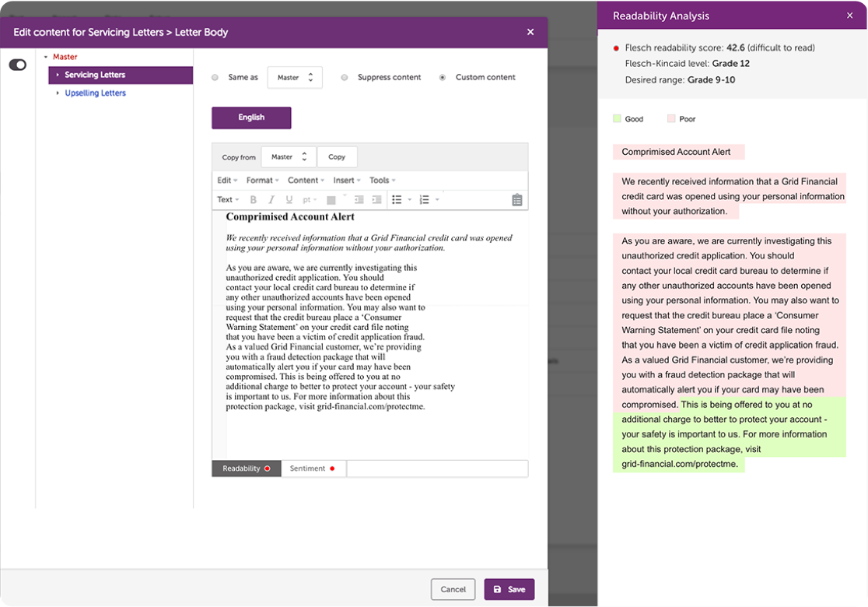
Task: Decrease the text indent
Action: (359, 199)
